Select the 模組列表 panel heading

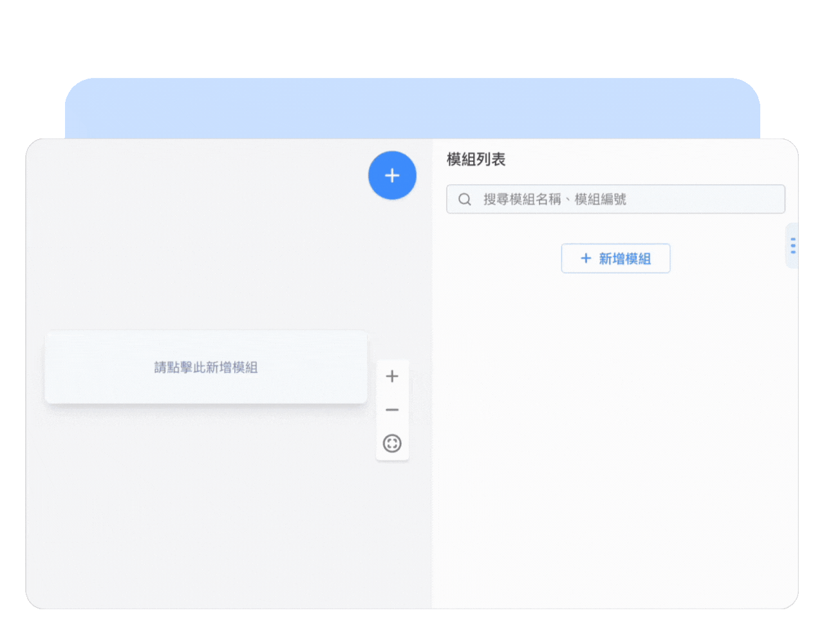tap(476, 160)
